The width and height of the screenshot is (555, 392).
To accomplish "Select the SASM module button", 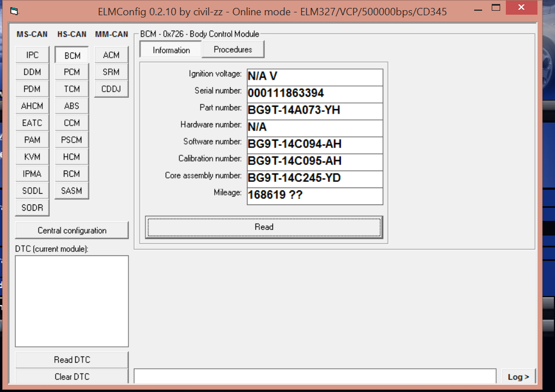I will click(x=72, y=190).
